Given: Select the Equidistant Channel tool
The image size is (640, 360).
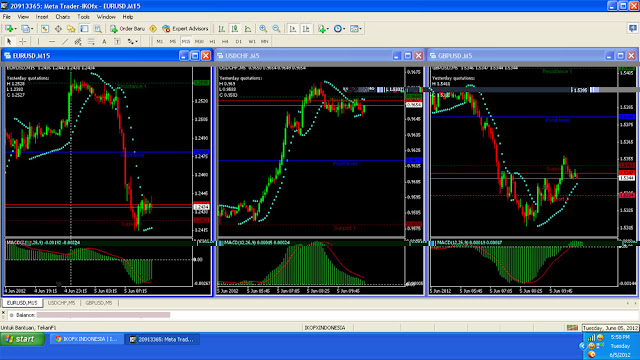Looking at the screenshot, I should click(78, 41).
